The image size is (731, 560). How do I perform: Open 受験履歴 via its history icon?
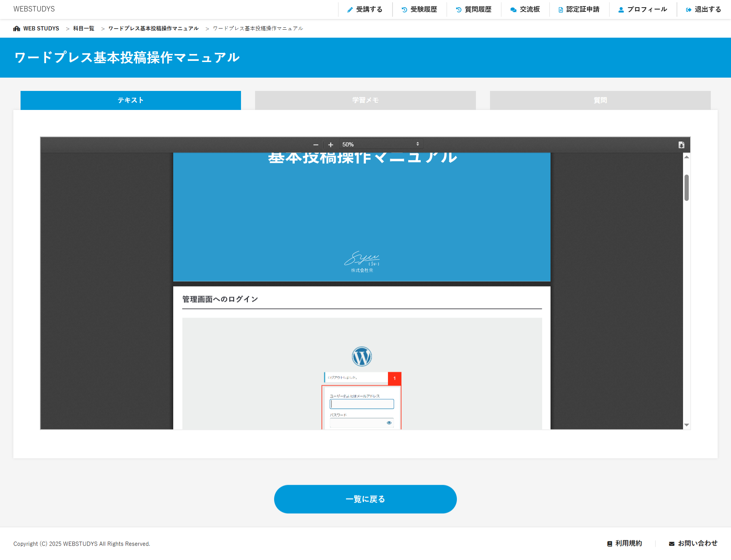point(404,9)
